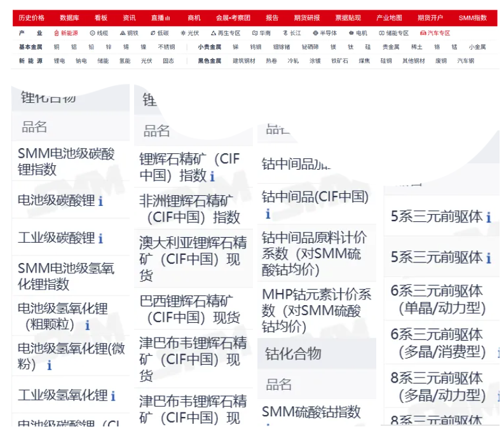Select 钢铁 industry with its icon
Screen dimensions: 504x429
tap(129, 33)
